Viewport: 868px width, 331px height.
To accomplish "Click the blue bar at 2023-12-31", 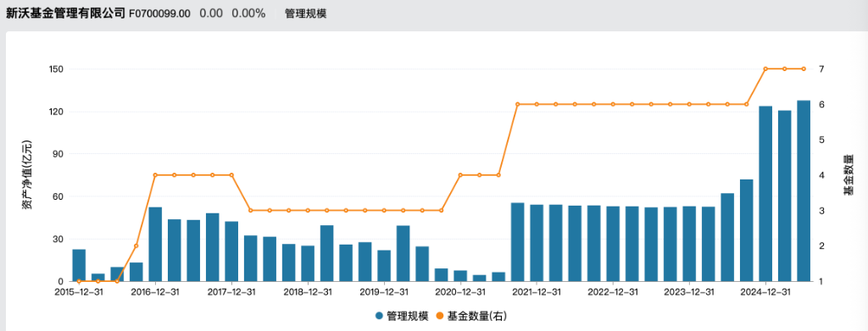I will (689, 244).
